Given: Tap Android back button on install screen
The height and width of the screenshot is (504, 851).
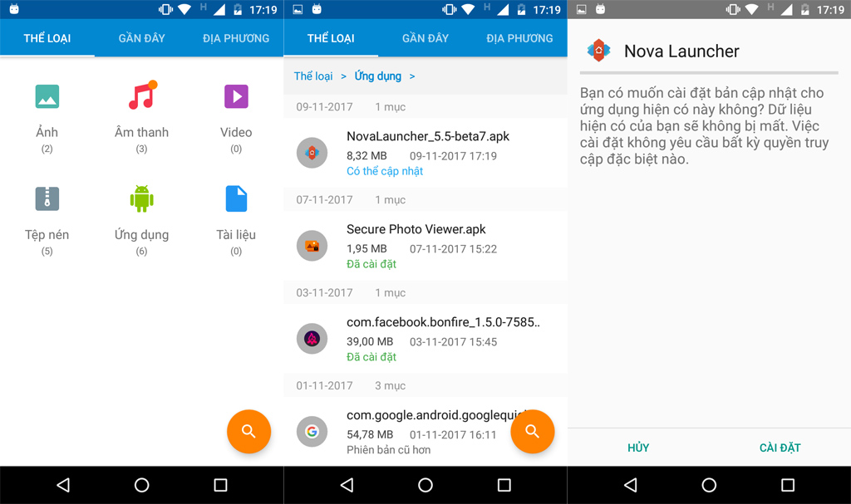Looking at the screenshot, I should [x=630, y=484].
